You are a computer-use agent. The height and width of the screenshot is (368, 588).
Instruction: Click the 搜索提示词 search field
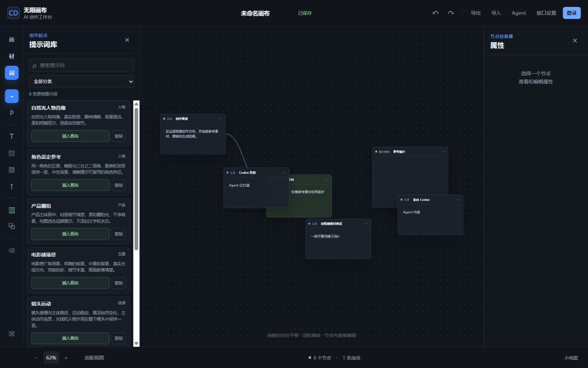tap(82, 65)
